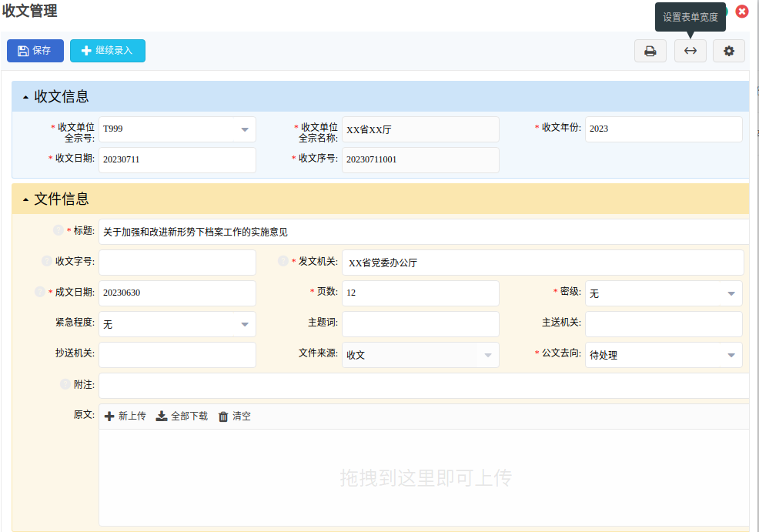Image resolution: width=759 pixels, height=532 pixels.
Task: Click the 附注 input field
Action: tap(424, 386)
